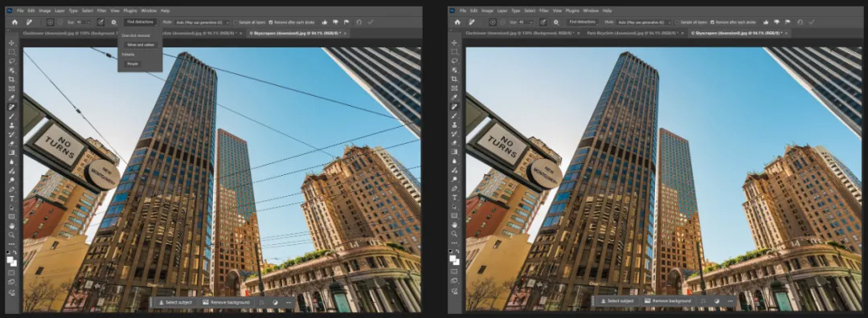
Task: Expand Find distractions dropdown in right window
Action: click(583, 22)
